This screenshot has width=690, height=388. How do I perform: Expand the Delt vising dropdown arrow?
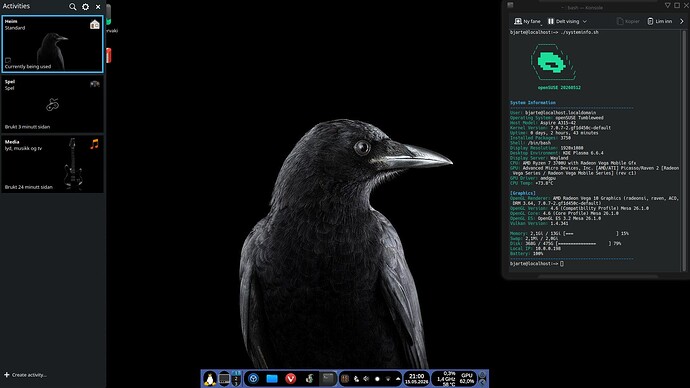pyautogui.click(x=584, y=21)
